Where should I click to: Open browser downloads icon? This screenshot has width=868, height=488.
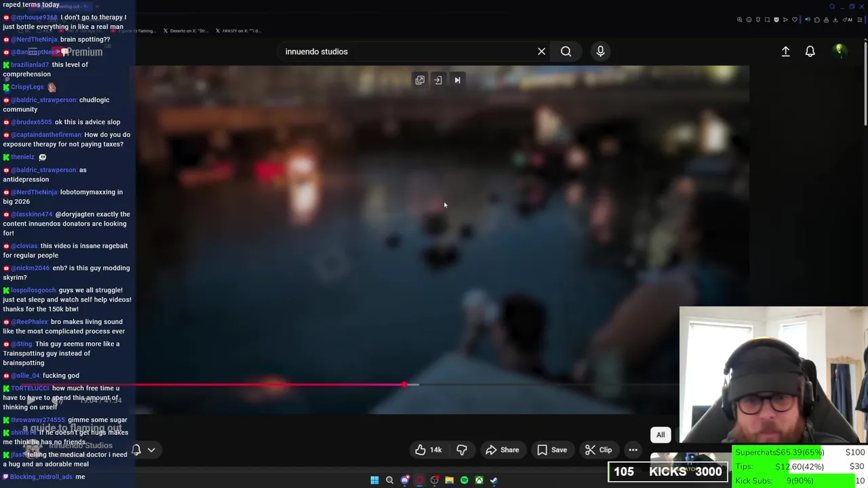pyautogui.click(x=835, y=20)
